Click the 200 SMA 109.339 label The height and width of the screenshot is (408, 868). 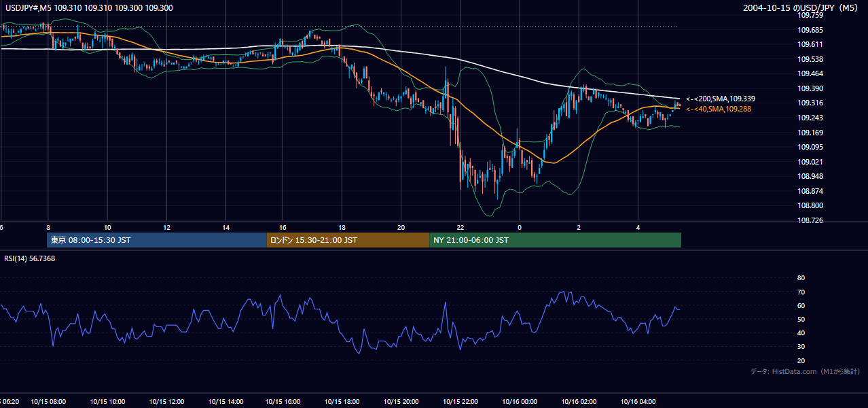(x=720, y=99)
